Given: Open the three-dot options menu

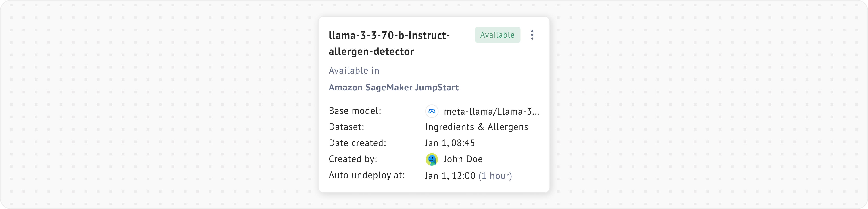Looking at the screenshot, I should (x=532, y=35).
